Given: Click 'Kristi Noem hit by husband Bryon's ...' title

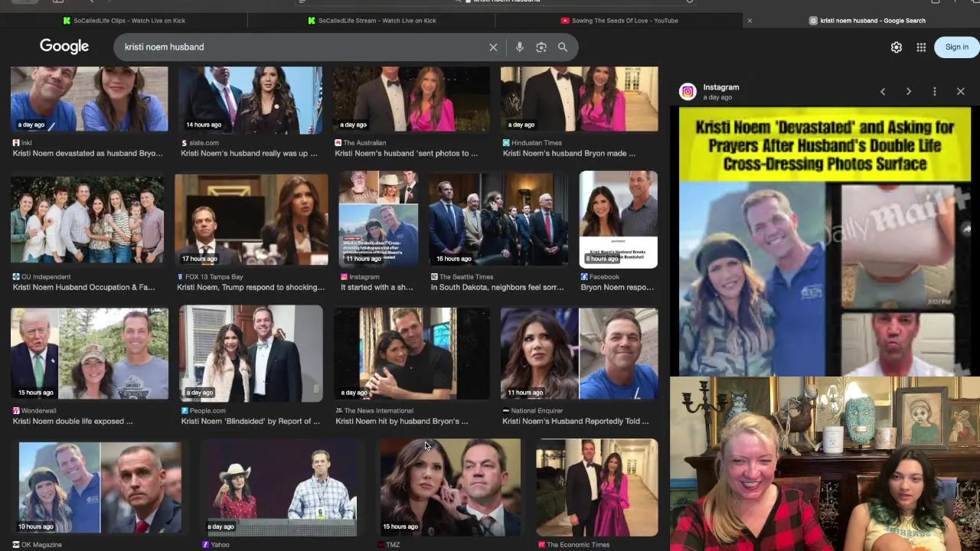Looking at the screenshot, I should [x=401, y=421].
